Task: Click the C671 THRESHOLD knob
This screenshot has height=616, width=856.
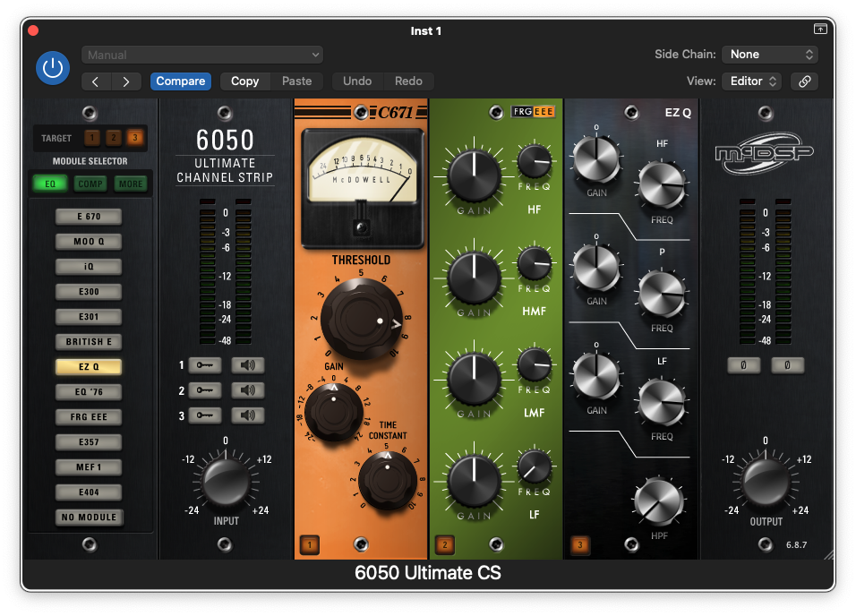Action: tap(362, 319)
